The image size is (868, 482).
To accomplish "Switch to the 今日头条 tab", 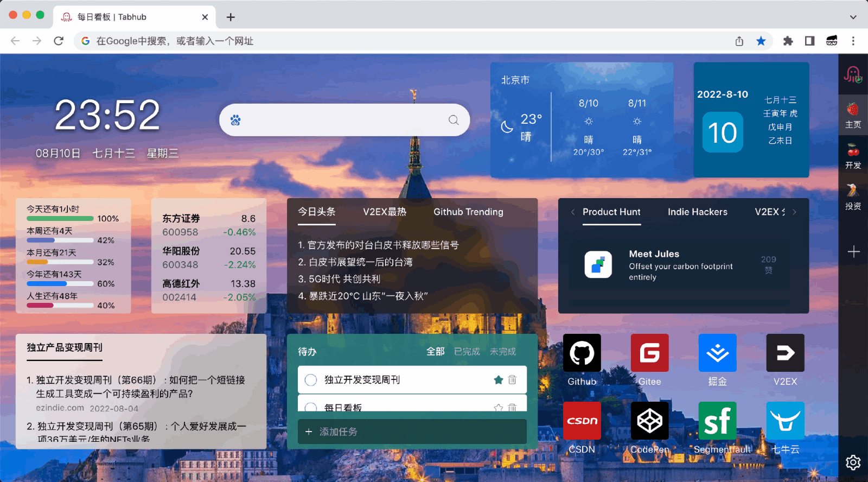I will pos(317,212).
